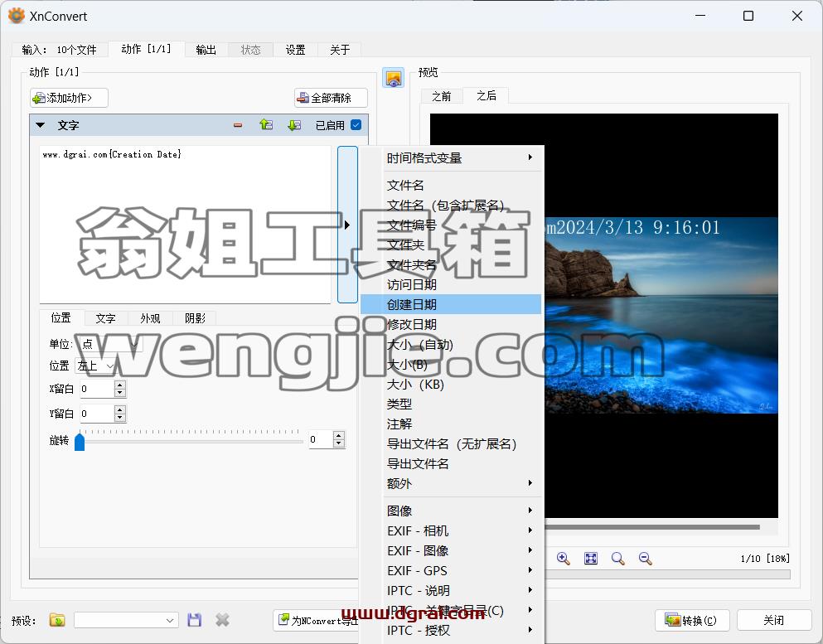Choose 大小 (KB) menu entry

pyautogui.click(x=451, y=385)
